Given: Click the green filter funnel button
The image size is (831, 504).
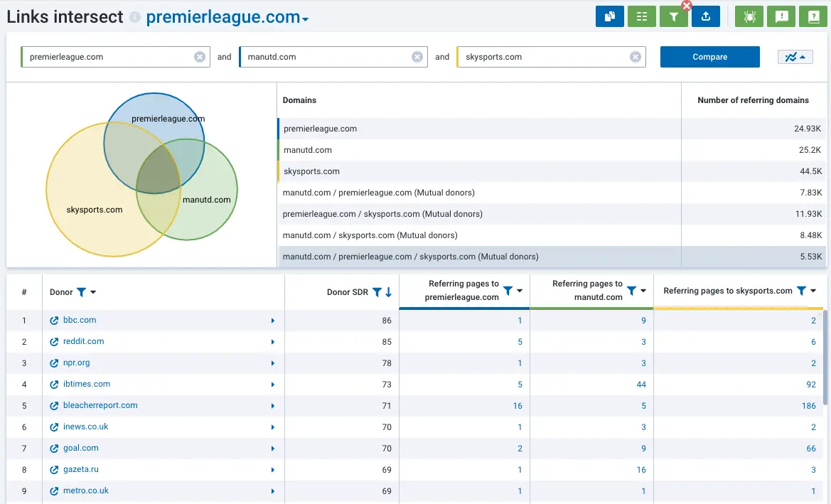Looking at the screenshot, I should click(673, 17).
